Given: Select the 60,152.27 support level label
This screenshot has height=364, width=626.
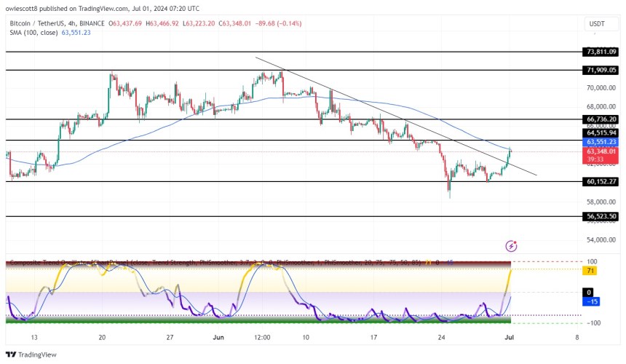Looking at the screenshot, I should (x=601, y=181).
